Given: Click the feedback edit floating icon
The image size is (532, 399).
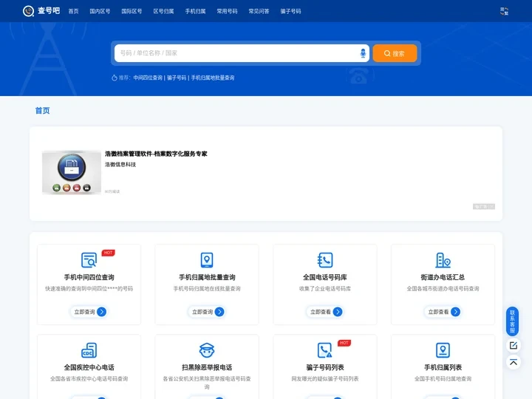Looking at the screenshot, I should coord(514,345).
